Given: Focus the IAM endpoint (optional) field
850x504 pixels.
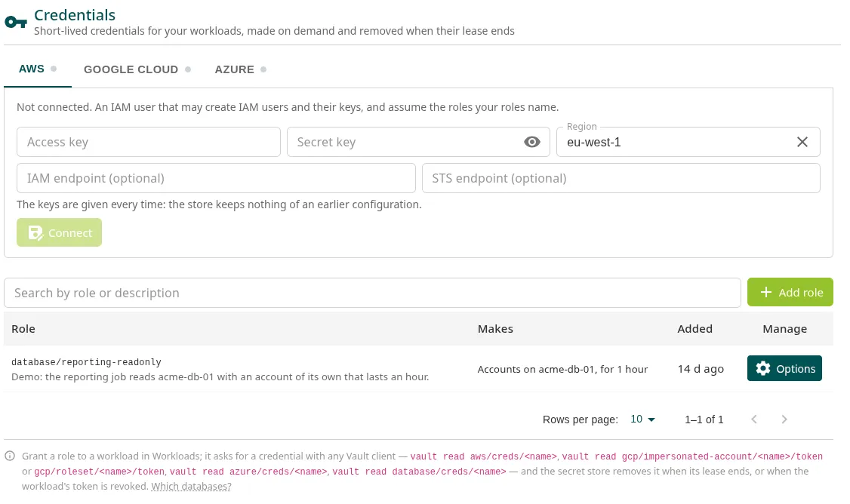Looking at the screenshot, I should point(217,178).
